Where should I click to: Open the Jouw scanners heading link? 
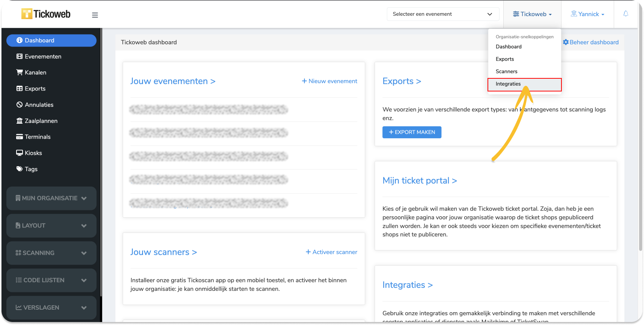click(x=164, y=252)
